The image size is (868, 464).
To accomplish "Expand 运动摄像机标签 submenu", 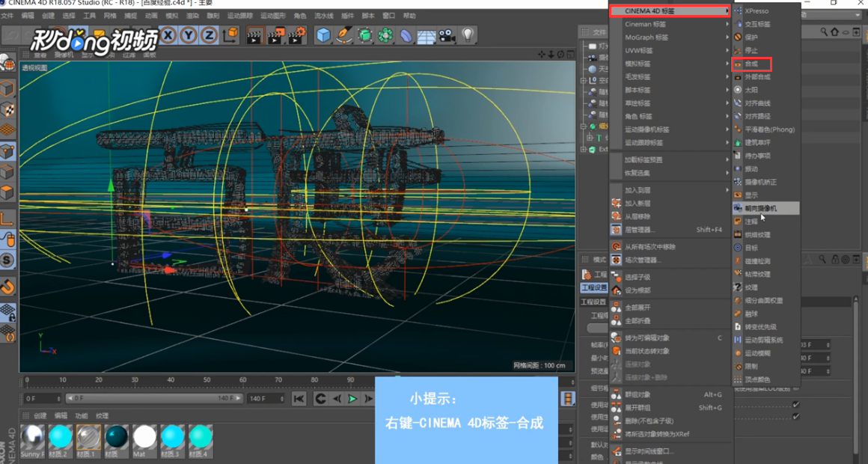I will (x=670, y=129).
